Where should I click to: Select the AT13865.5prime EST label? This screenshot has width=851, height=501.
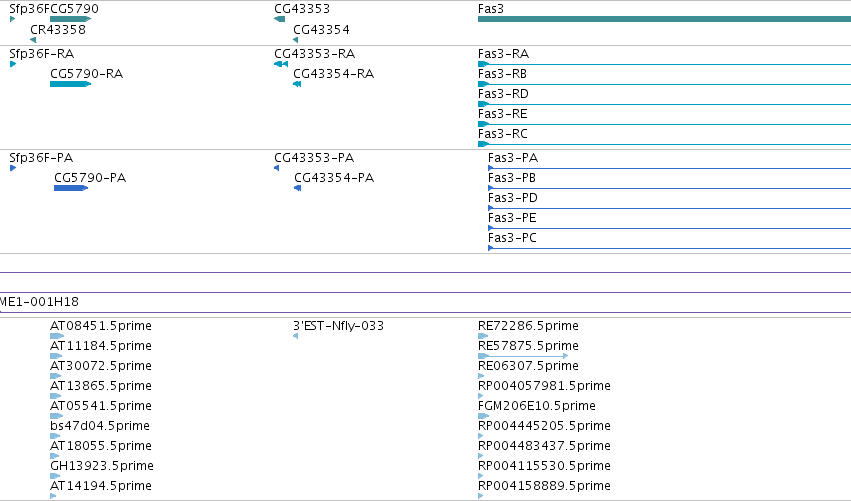click(101, 386)
